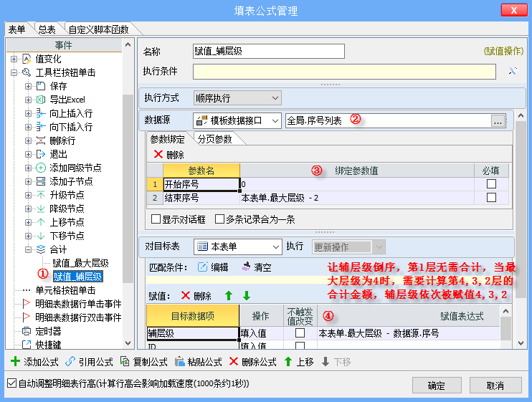Viewport: 532px width, 402px height.
Task: Click the 向上插入行 icon
Action: [x=41, y=113]
